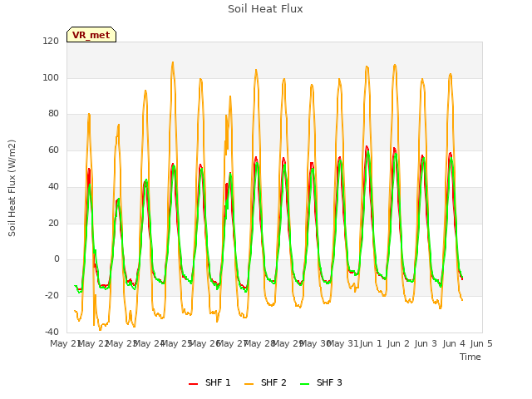Click the Jun 4 x-axis label
This screenshot has height=399, width=532.
point(454,343)
